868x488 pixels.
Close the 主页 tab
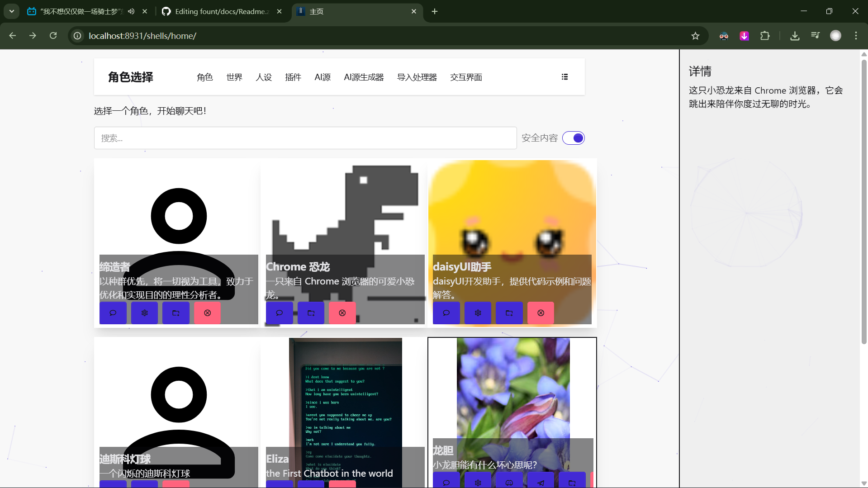(x=414, y=11)
